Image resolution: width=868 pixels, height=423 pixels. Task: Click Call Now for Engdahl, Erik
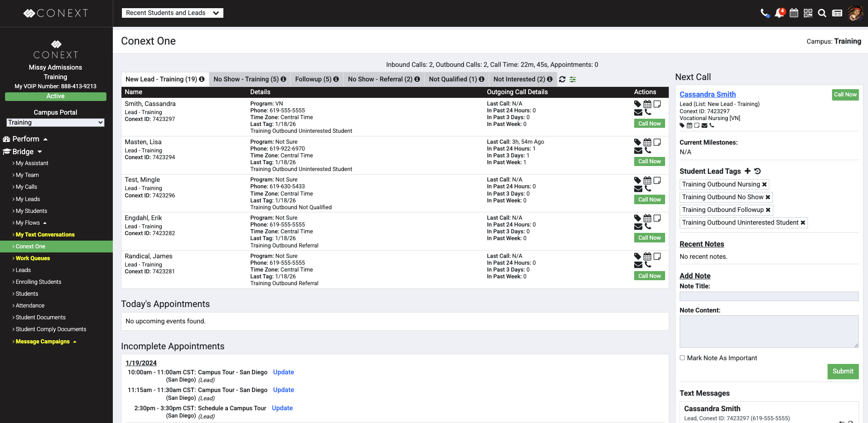pos(649,238)
